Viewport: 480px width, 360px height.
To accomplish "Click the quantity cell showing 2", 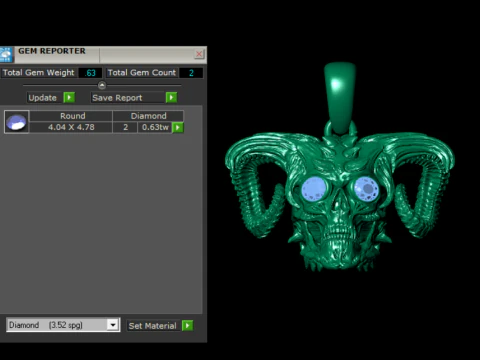I will 125,127.
